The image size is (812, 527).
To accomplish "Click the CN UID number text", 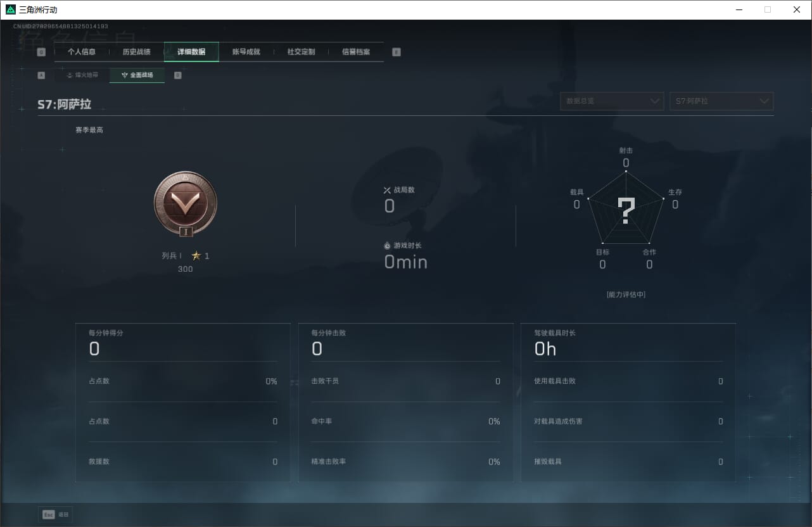I will pos(61,27).
